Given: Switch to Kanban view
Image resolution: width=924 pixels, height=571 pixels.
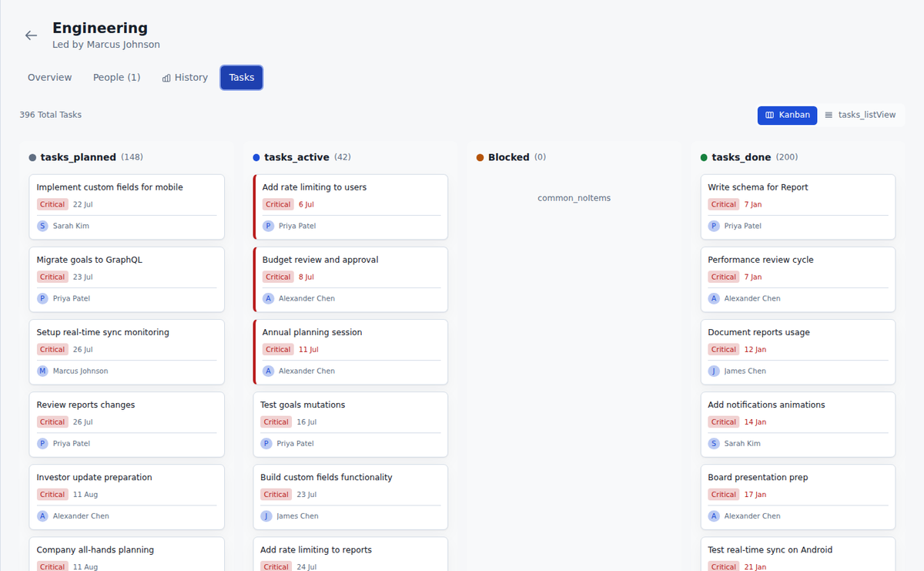Looking at the screenshot, I should (x=787, y=115).
